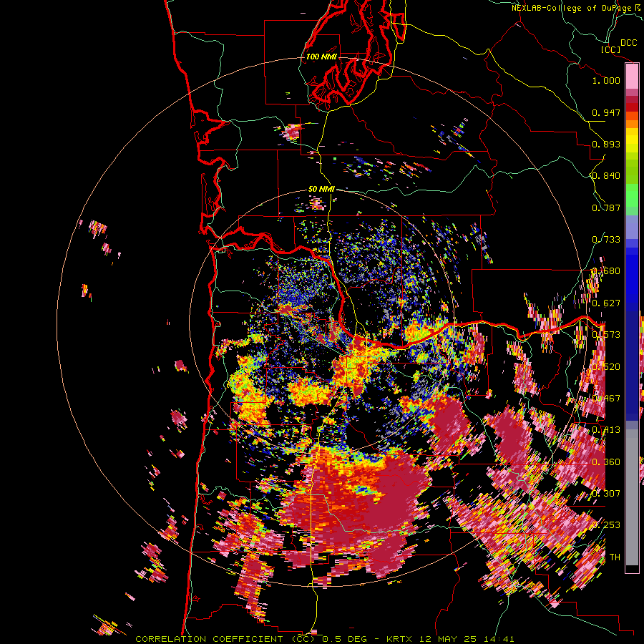Click the NEXLAB-College of DuPage label
Viewport: 644px width, 644px height.
[x=572, y=8]
